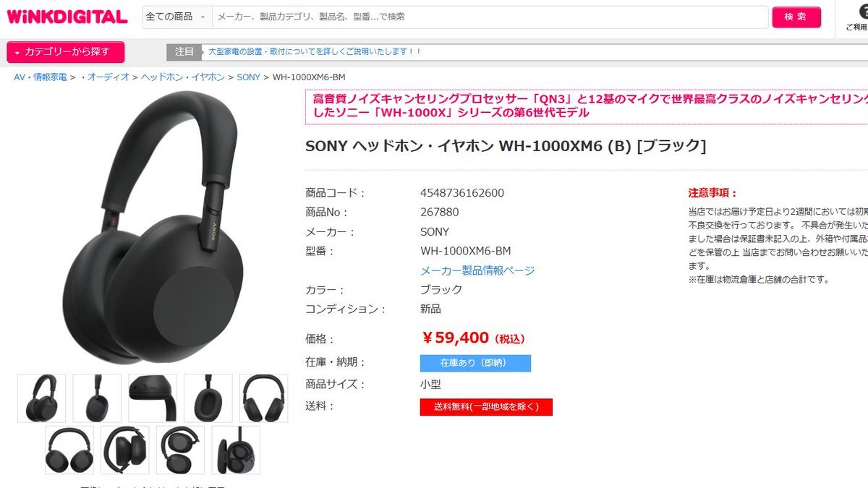Click the 在庫あり（即納） stock badge

475,363
